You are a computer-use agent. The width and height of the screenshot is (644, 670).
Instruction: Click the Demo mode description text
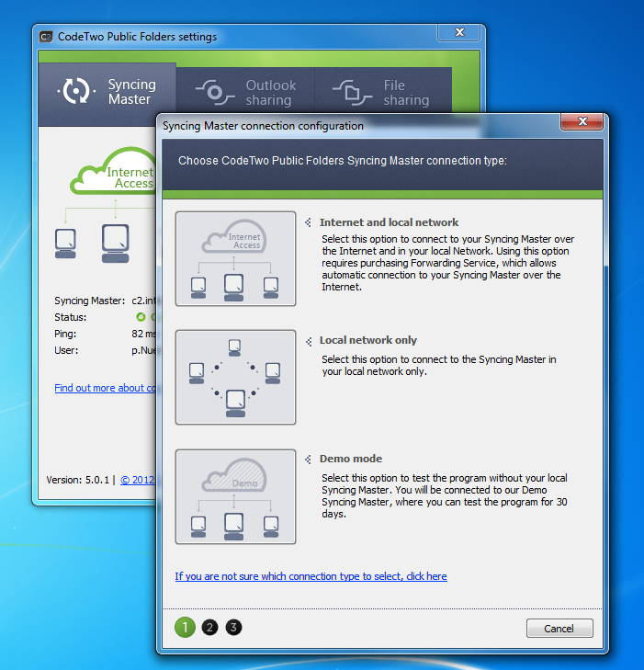[445, 495]
